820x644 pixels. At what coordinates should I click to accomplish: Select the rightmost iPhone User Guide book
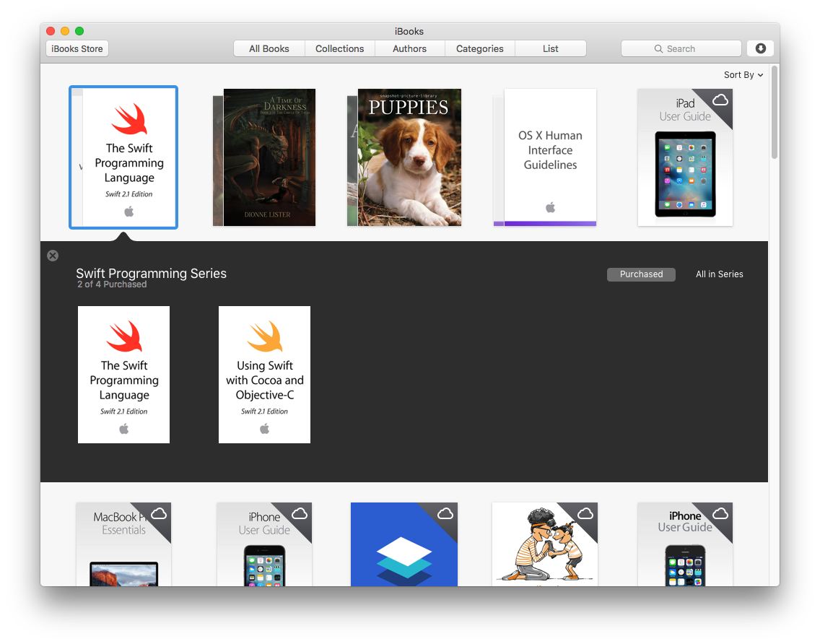[x=685, y=544]
